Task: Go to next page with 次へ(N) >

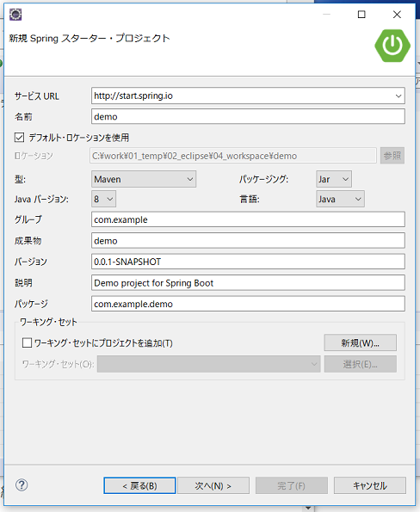Action: tap(213, 485)
